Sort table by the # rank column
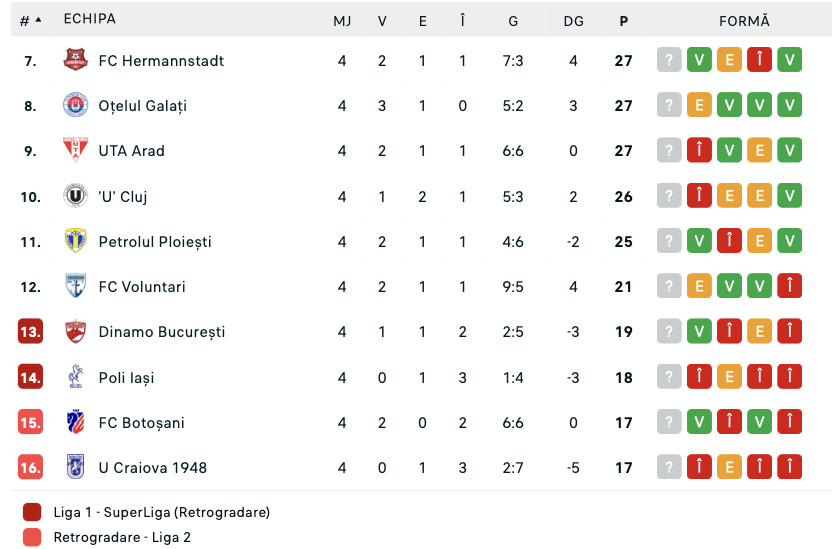832x549 pixels. coord(30,20)
